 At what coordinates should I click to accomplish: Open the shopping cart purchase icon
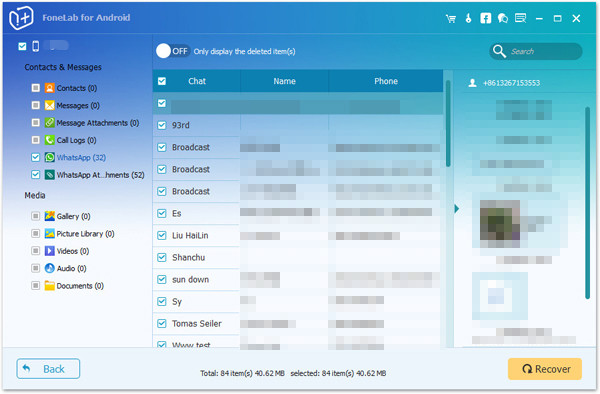(x=451, y=18)
